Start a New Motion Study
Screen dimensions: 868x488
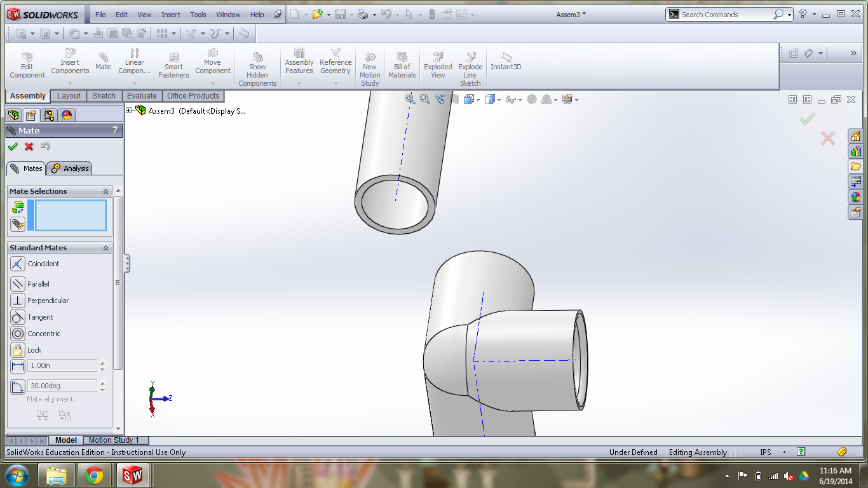click(x=370, y=69)
